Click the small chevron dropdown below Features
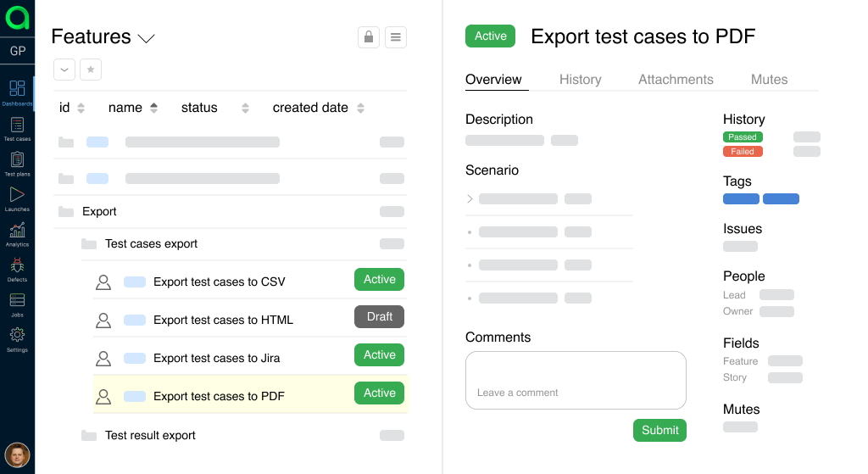The width and height of the screenshot is (868, 474). click(x=64, y=70)
